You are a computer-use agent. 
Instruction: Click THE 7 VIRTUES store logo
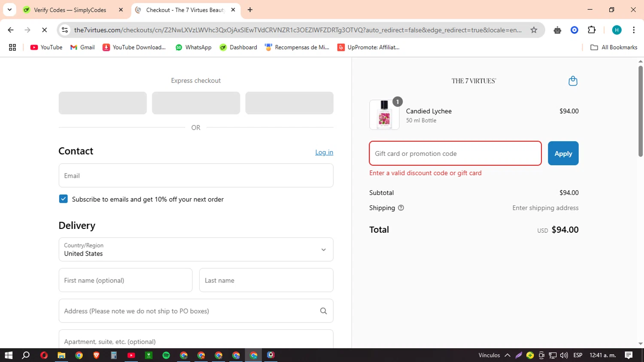click(x=474, y=81)
